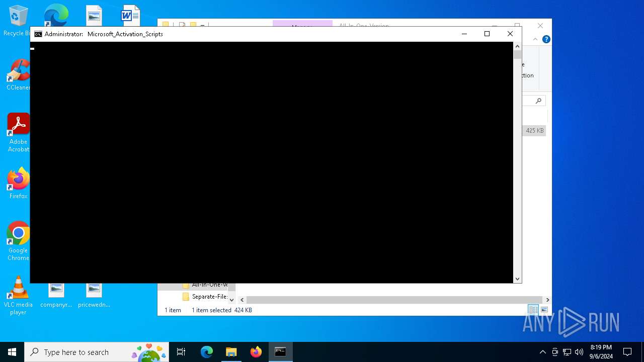Open the notification center
The width and height of the screenshot is (644, 362).
[627, 352]
